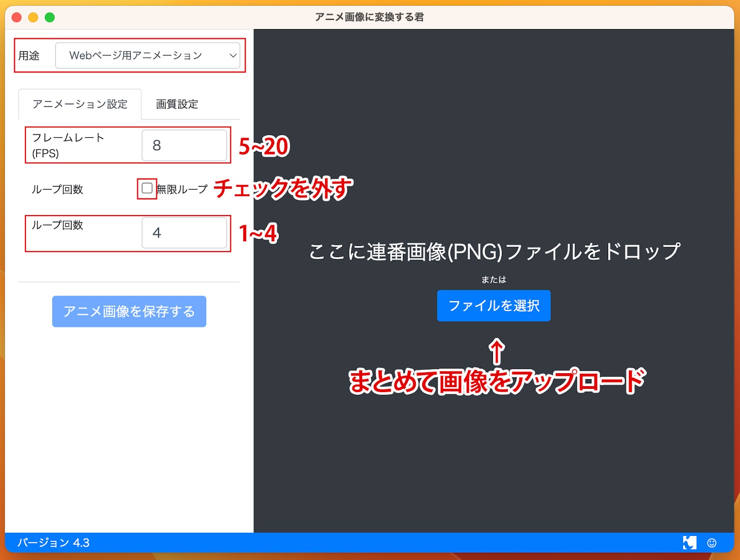Maximize the window with the green button

pyautogui.click(x=50, y=18)
